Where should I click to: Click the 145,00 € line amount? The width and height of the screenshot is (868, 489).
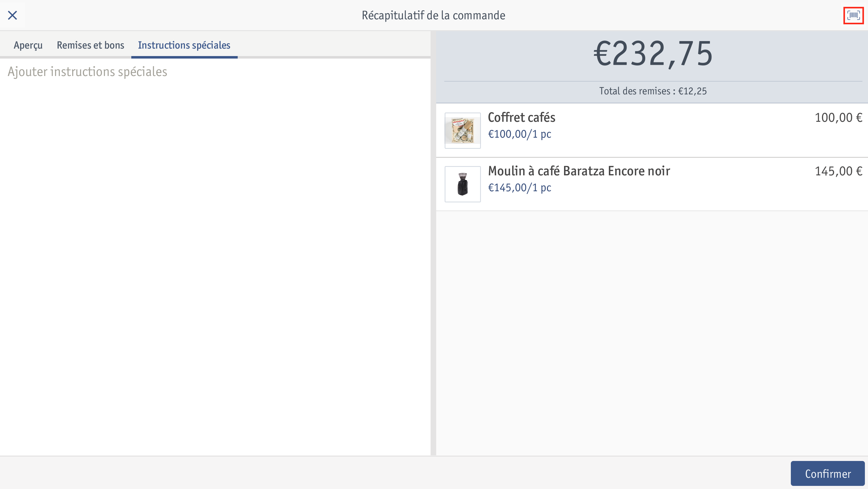838,171
